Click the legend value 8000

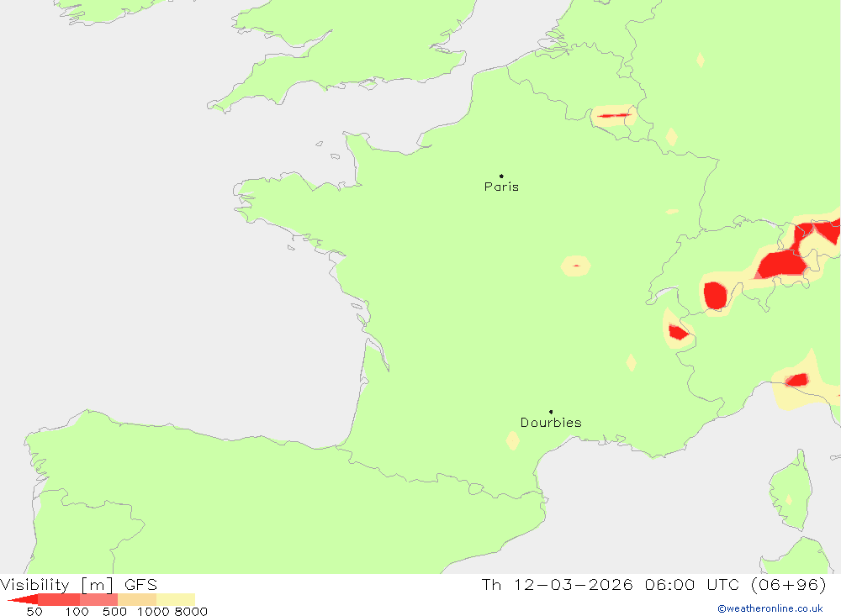[191, 612]
